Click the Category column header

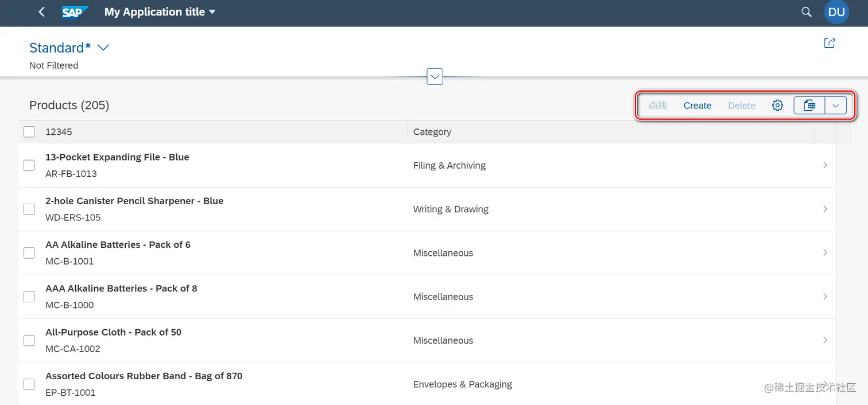point(432,132)
